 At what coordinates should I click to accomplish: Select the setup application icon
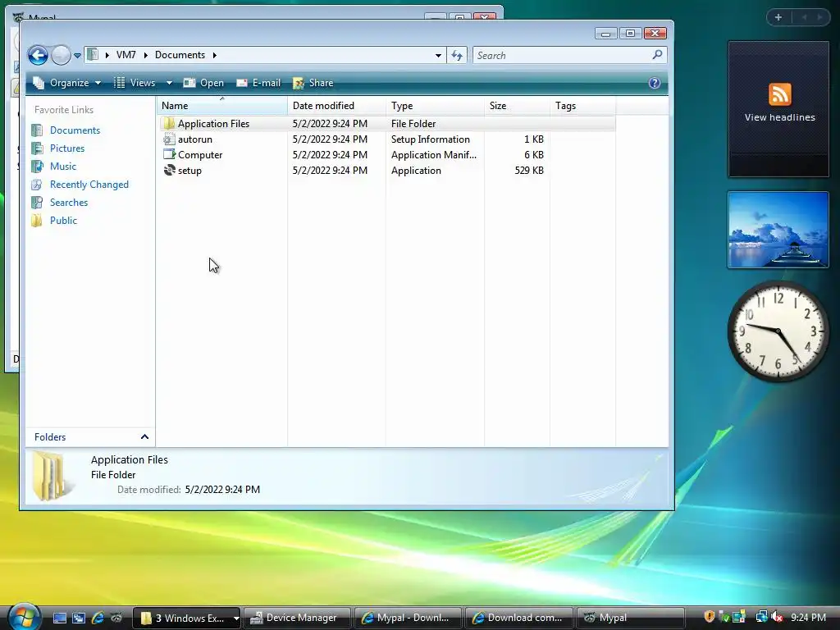169,171
